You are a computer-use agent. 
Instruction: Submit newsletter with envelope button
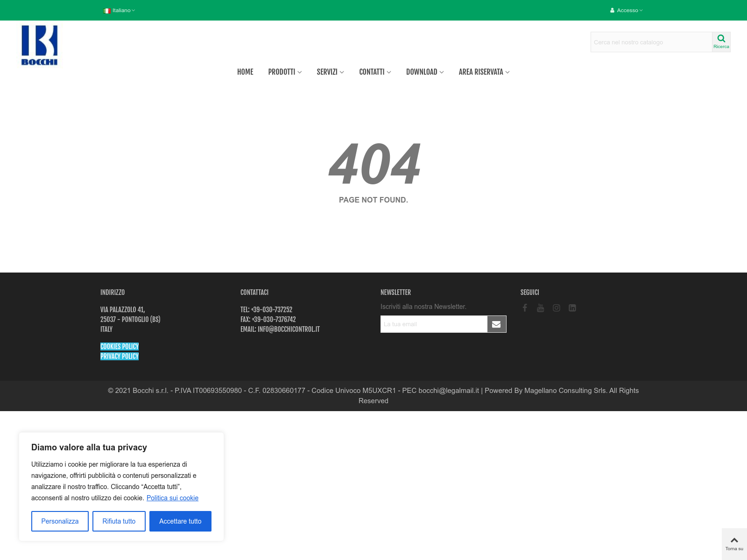[497, 324]
